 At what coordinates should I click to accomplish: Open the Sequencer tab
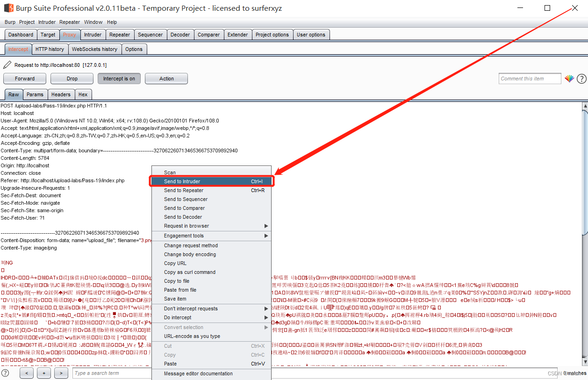click(x=151, y=35)
